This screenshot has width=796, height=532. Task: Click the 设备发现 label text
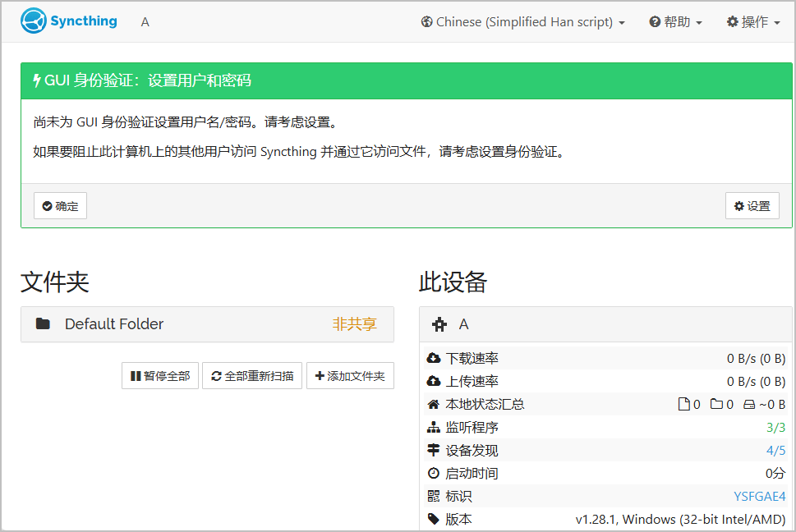coord(472,451)
